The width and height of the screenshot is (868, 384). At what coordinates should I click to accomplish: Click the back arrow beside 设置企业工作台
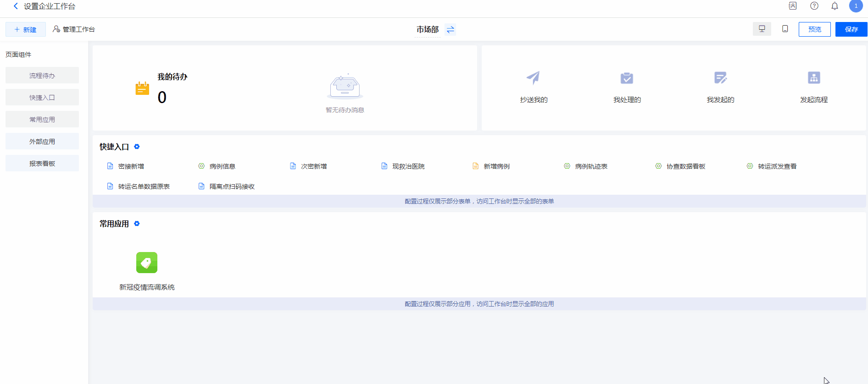(16, 6)
